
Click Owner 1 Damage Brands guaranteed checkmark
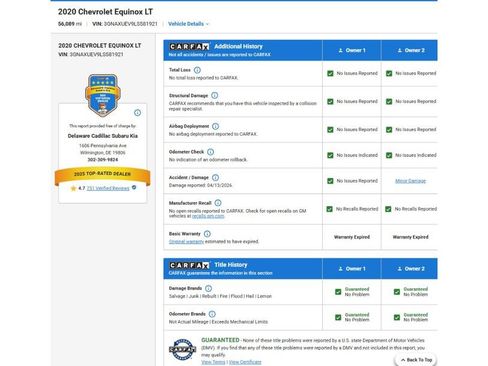point(338,292)
